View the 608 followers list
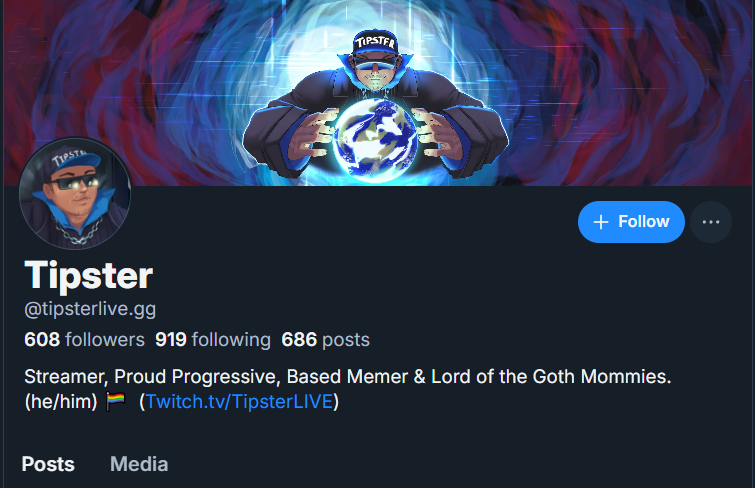 (84, 340)
